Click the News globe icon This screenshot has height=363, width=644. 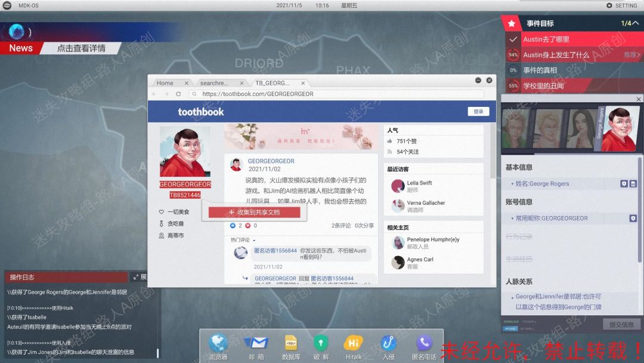pyautogui.click(x=17, y=31)
